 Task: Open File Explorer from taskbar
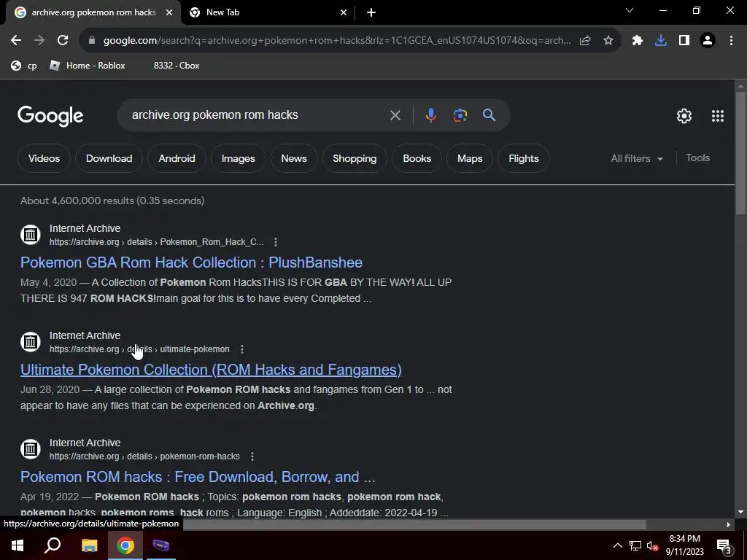click(x=89, y=545)
